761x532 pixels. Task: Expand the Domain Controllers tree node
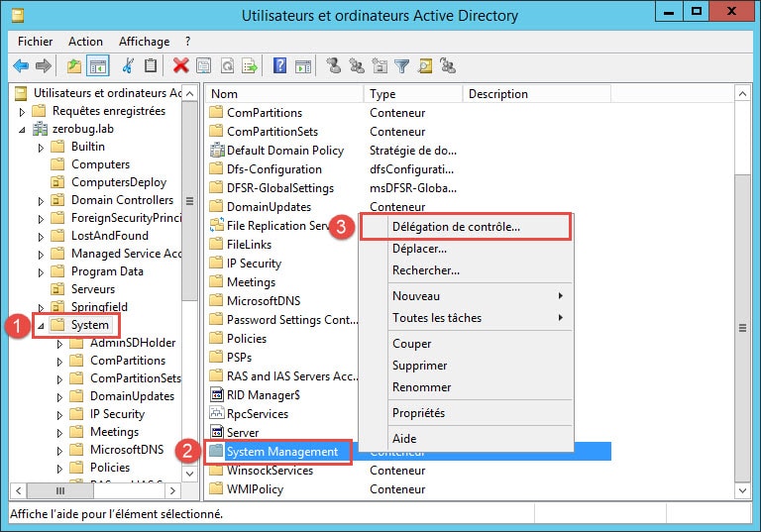point(41,201)
